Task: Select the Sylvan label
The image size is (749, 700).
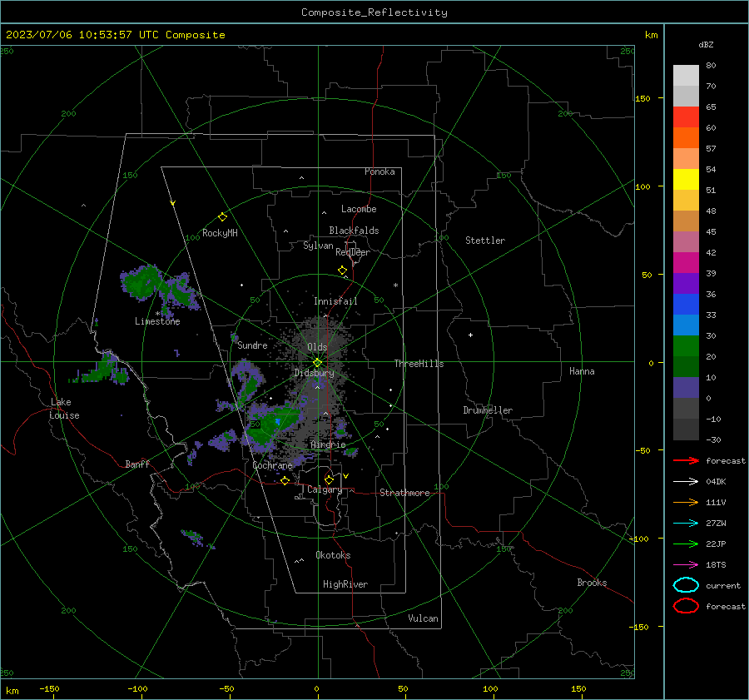Action: pyautogui.click(x=318, y=246)
